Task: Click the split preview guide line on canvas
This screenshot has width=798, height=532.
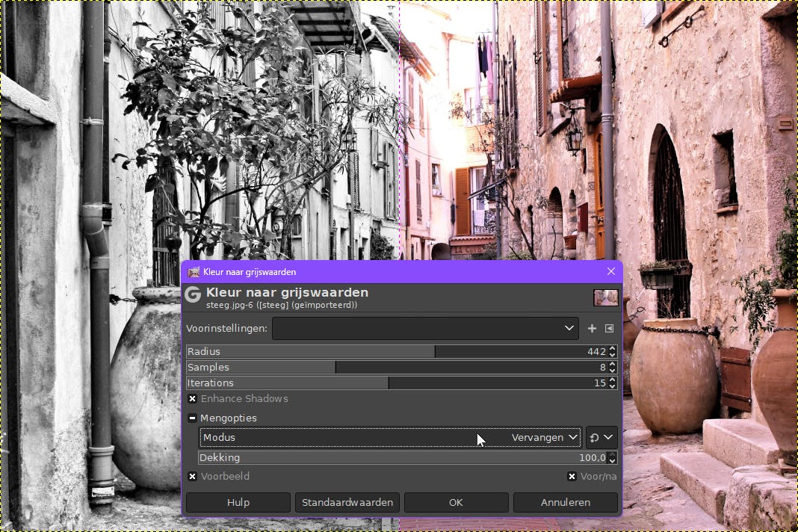Action: point(400,130)
